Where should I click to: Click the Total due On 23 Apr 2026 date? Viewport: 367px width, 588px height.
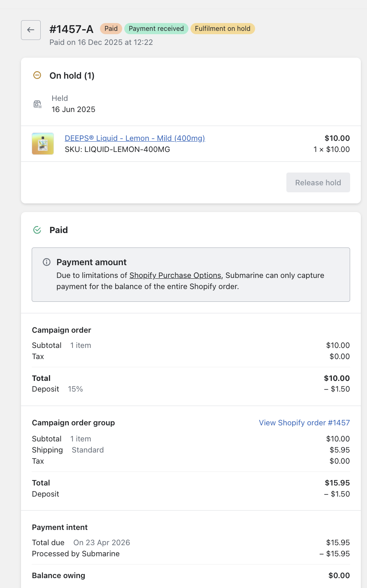tap(102, 543)
